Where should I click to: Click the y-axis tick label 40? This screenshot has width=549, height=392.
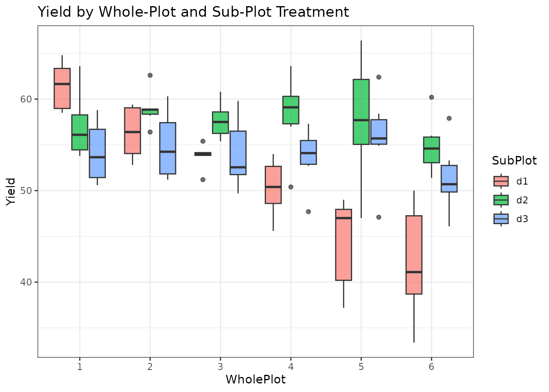coord(26,282)
